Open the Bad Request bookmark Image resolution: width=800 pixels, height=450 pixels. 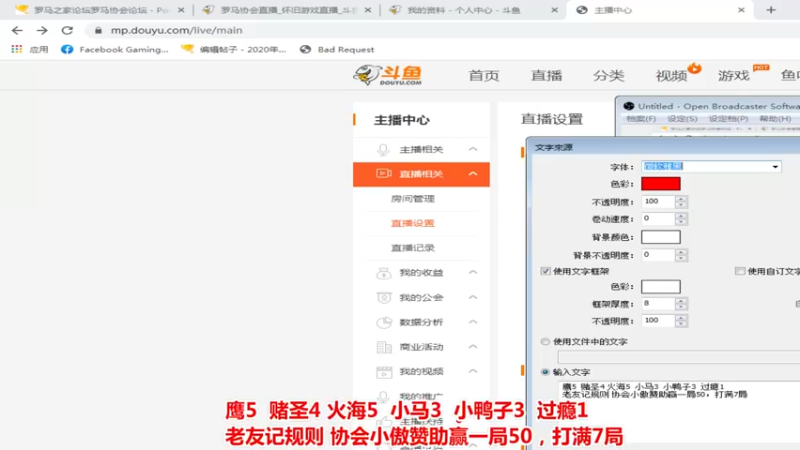(337, 49)
